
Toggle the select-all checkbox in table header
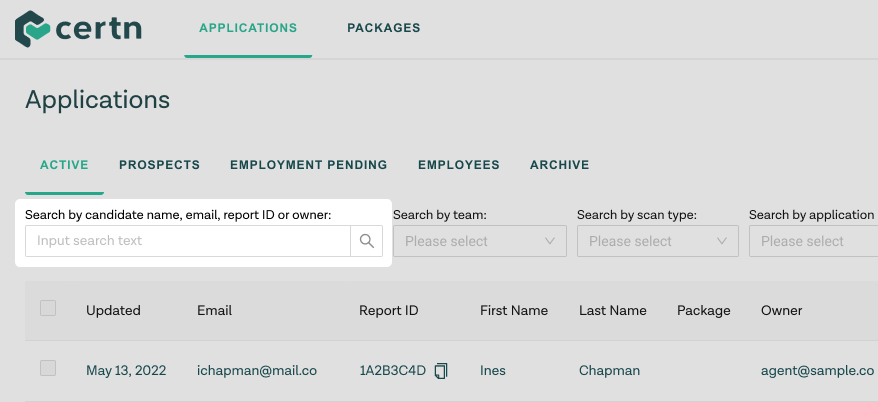point(48,309)
